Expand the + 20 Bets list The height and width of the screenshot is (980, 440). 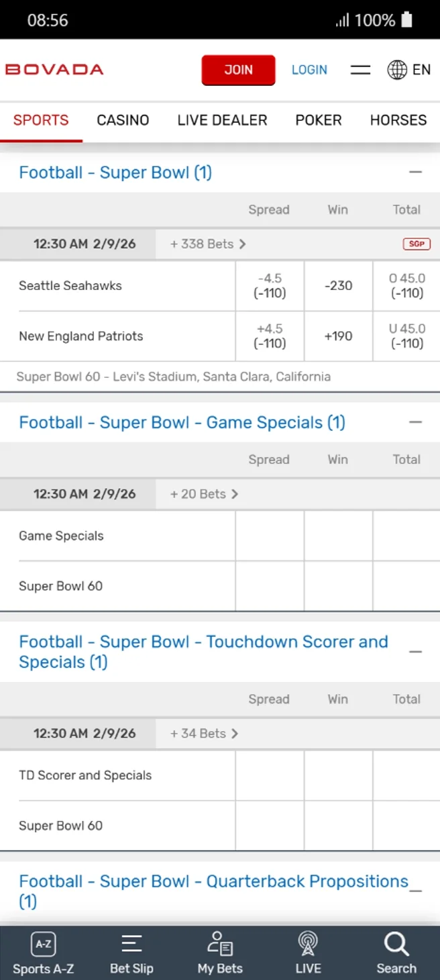click(x=203, y=493)
